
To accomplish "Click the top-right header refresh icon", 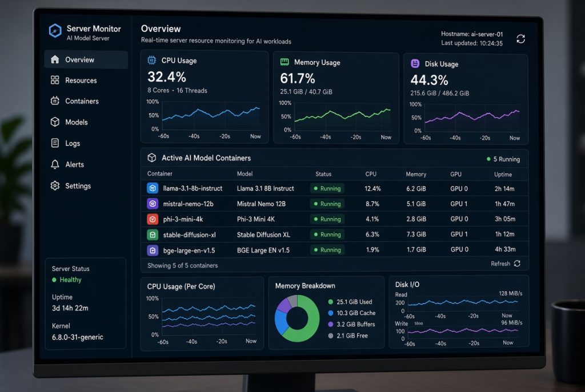I will click(521, 39).
